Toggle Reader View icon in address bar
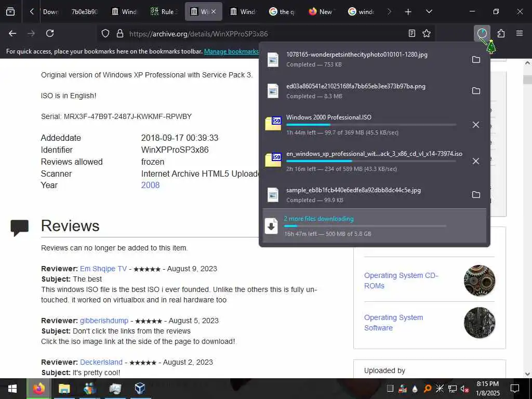The image size is (532, 399). [411, 33]
